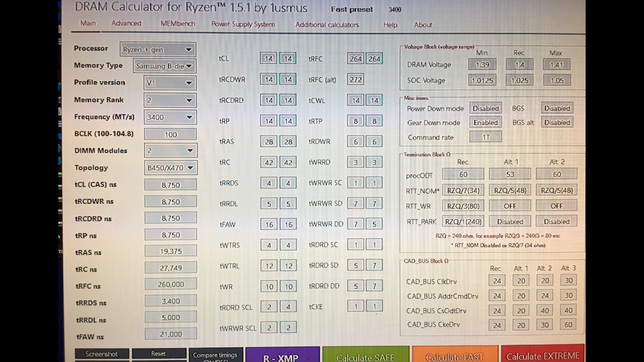Click the first tRFC value 264
Screen dimensions: 644x362
click(x=355, y=58)
